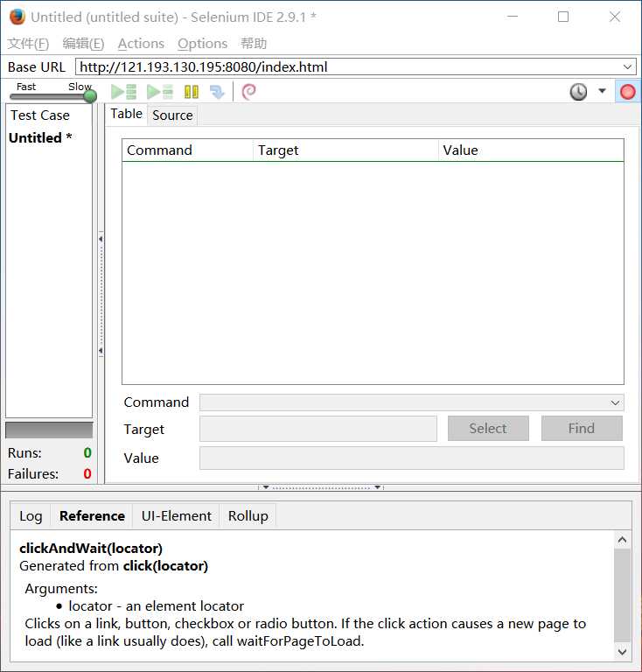Click the Failures: count value
The image size is (642, 672).
pyautogui.click(x=87, y=474)
